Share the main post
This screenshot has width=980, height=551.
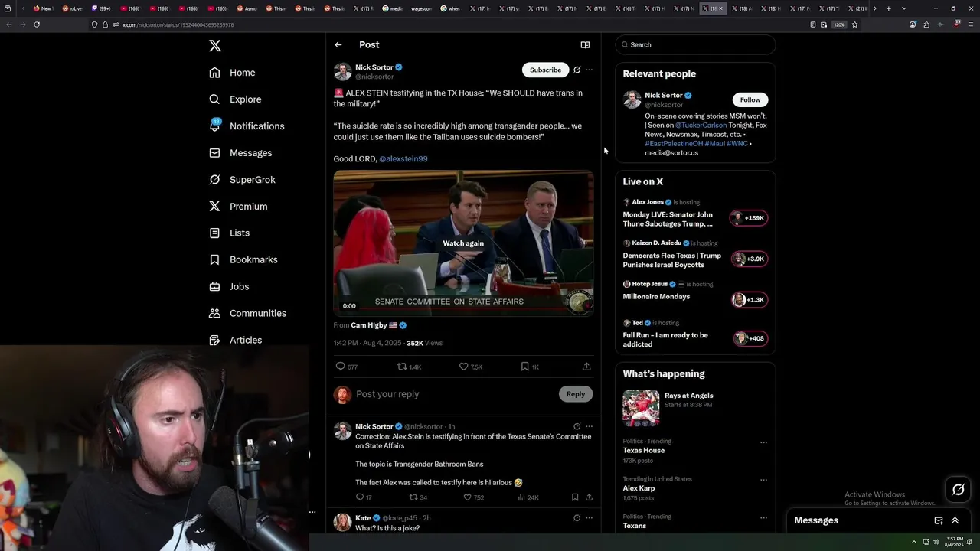(x=586, y=367)
